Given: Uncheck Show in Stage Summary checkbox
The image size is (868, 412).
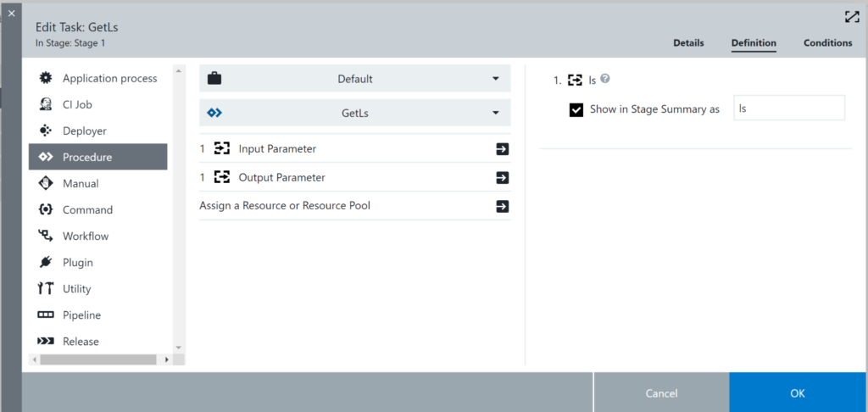Looking at the screenshot, I should [576, 109].
